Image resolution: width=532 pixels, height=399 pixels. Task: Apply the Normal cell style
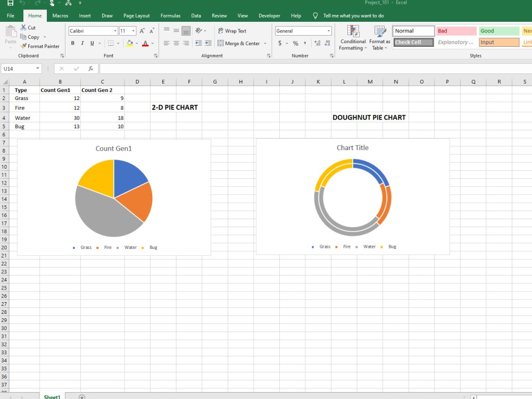413,31
